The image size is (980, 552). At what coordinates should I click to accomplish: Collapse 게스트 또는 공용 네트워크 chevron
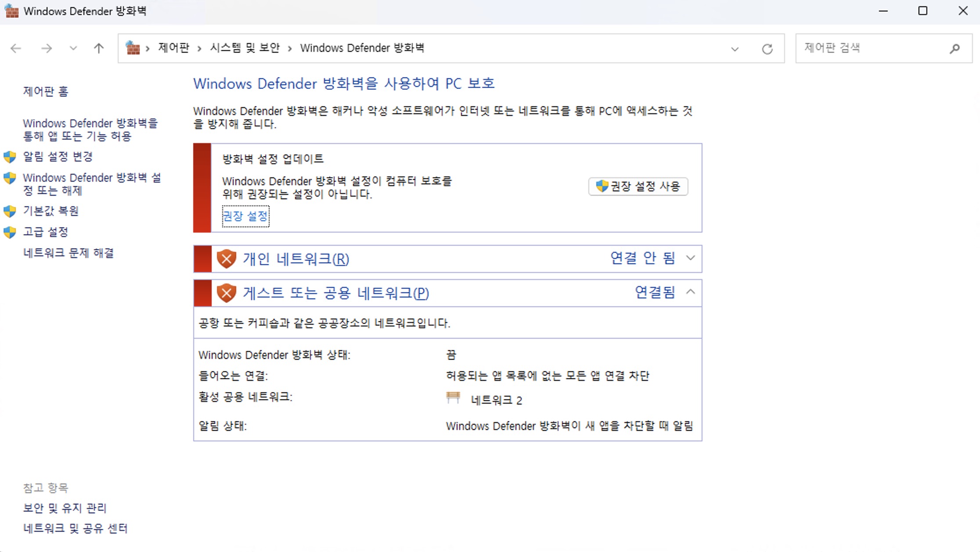690,292
